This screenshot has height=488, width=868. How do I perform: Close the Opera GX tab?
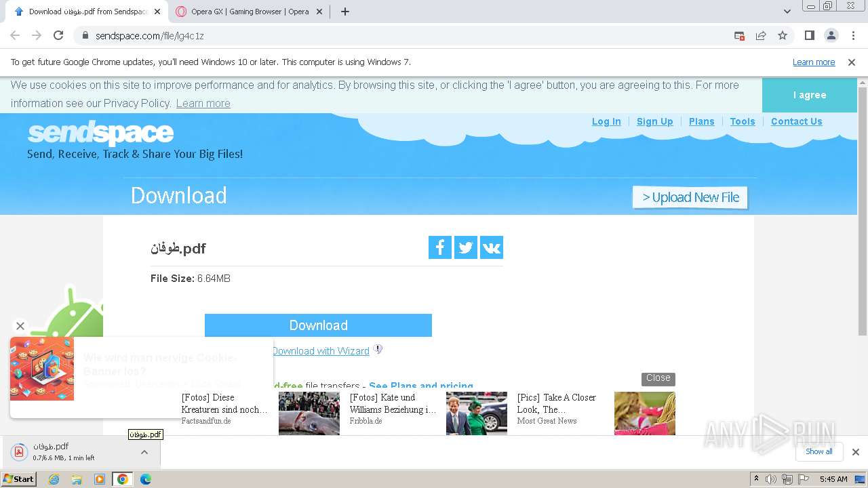[320, 12]
